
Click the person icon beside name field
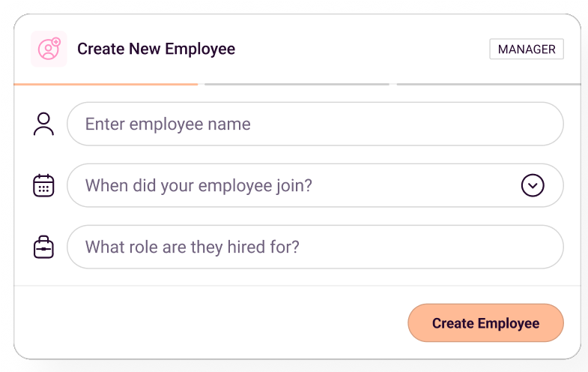[x=44, y=124]
